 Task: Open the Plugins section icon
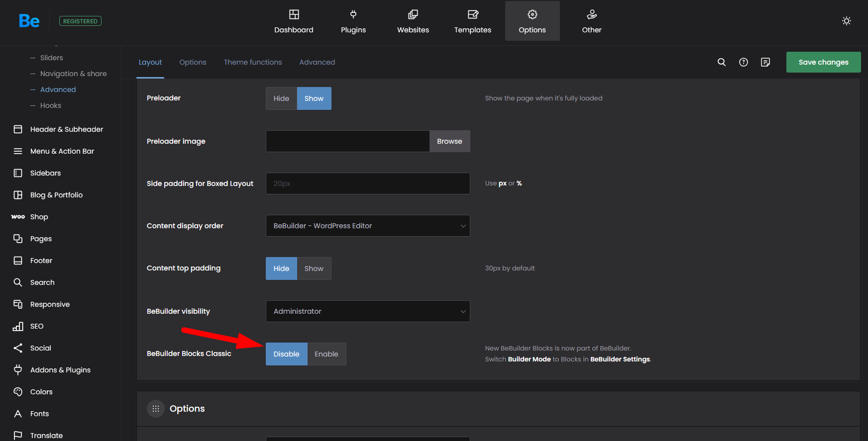[353, 15]
